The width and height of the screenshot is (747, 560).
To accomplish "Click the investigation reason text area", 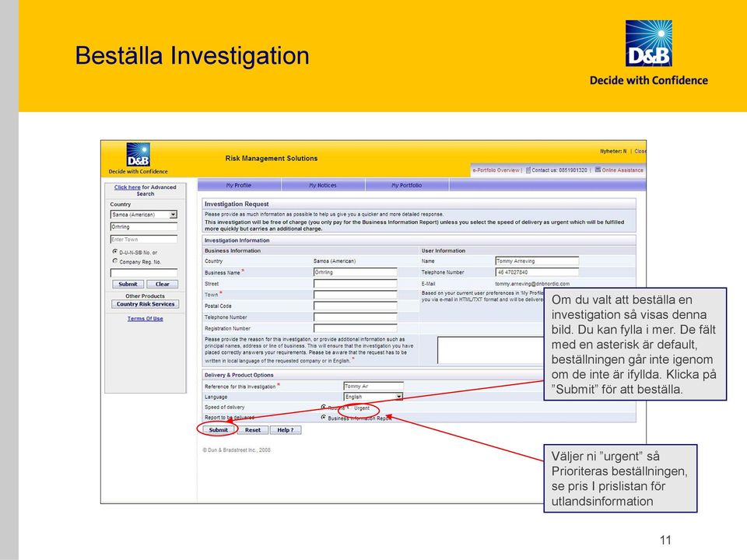I will click(x=490, y=350).
